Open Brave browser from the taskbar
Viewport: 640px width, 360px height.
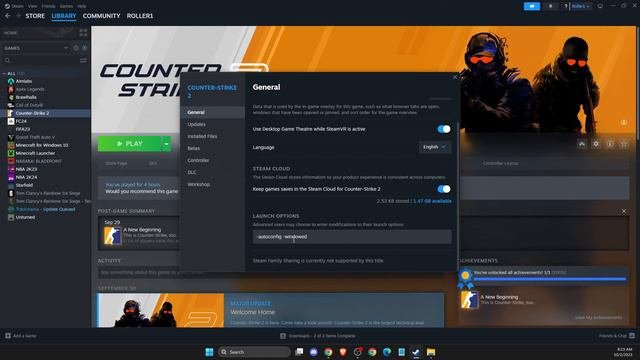pos(343,352)
